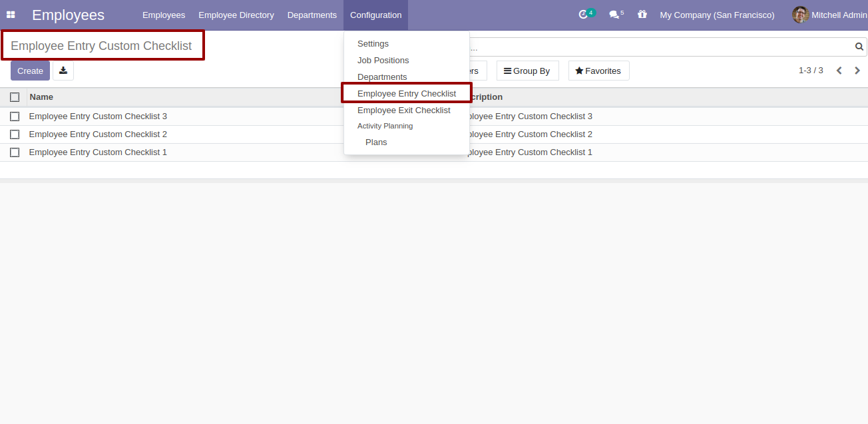868x424 pixels.
Task: Open the apps grid home menu icon
Action: coord(11,15)
